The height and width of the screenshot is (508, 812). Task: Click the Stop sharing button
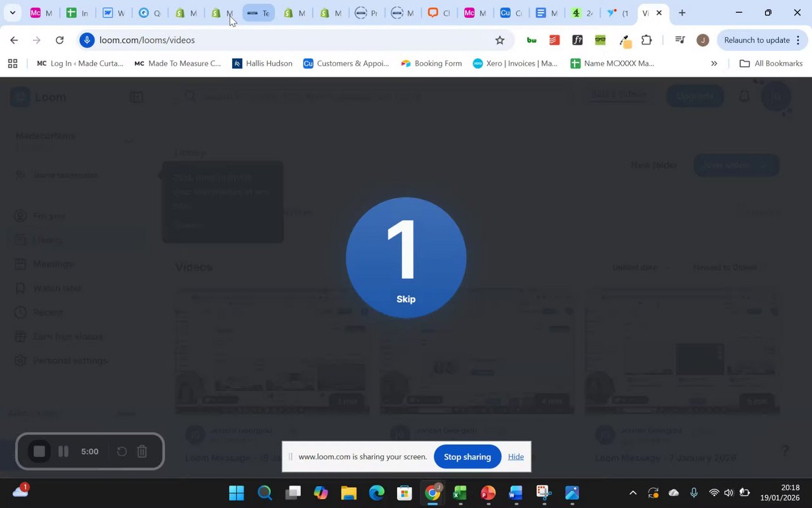[468, 457]
